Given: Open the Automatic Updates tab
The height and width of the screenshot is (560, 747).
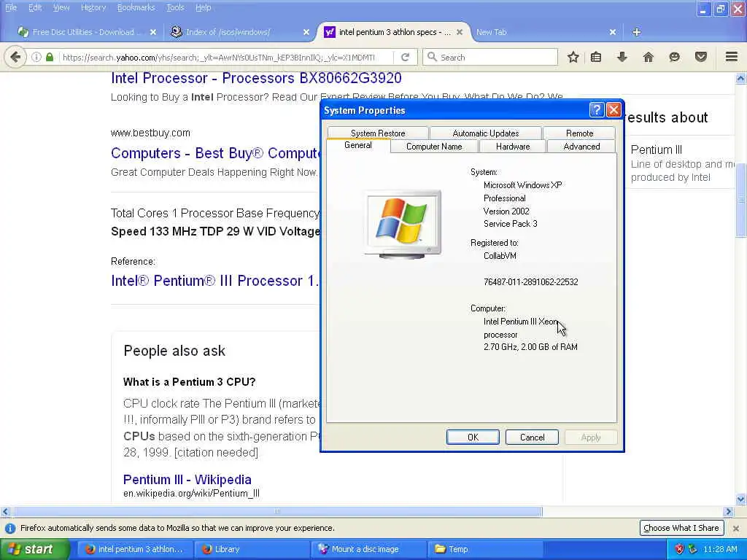Looking at the screenshot, I should (485, 133).
